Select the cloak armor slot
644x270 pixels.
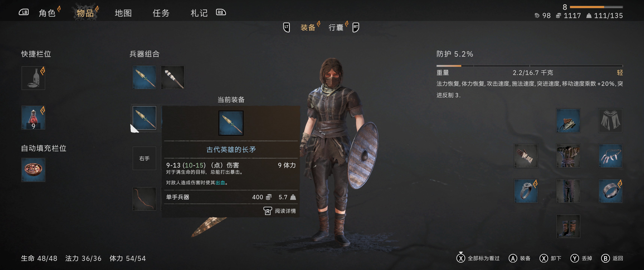(x=610, y=121)
